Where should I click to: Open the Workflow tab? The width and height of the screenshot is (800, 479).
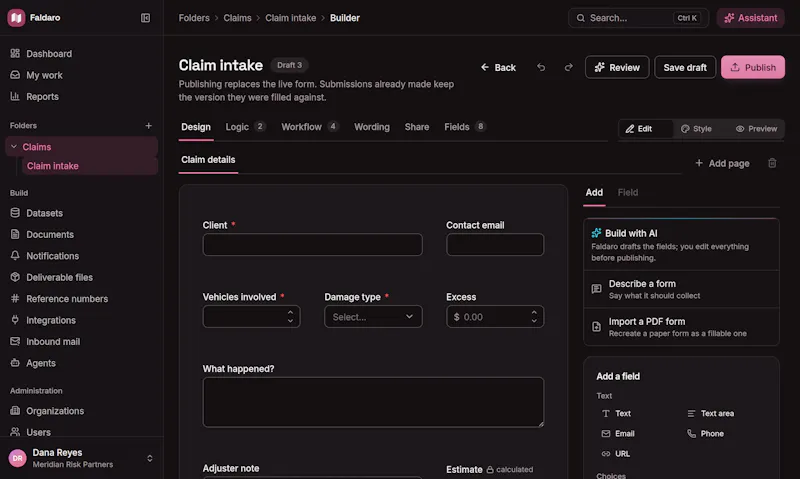pyautogui.click(x=310, y=127)
